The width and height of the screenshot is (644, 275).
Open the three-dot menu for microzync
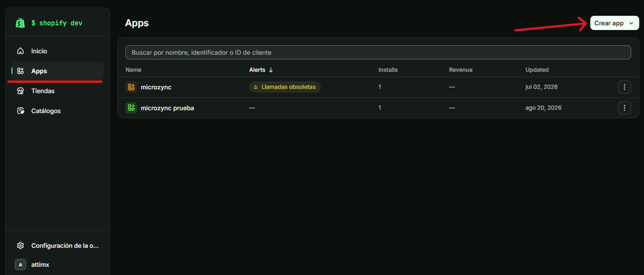(x=625, y=87)
